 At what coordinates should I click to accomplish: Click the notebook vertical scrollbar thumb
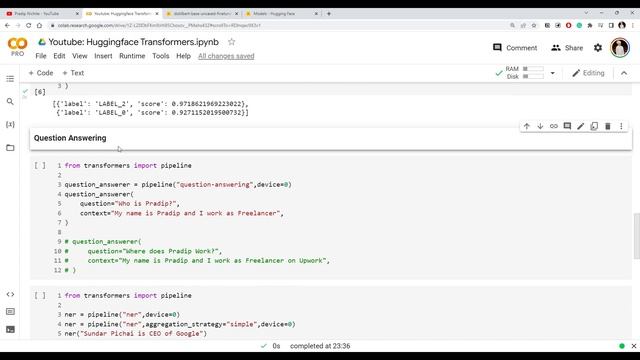click(x=636, y=236)
